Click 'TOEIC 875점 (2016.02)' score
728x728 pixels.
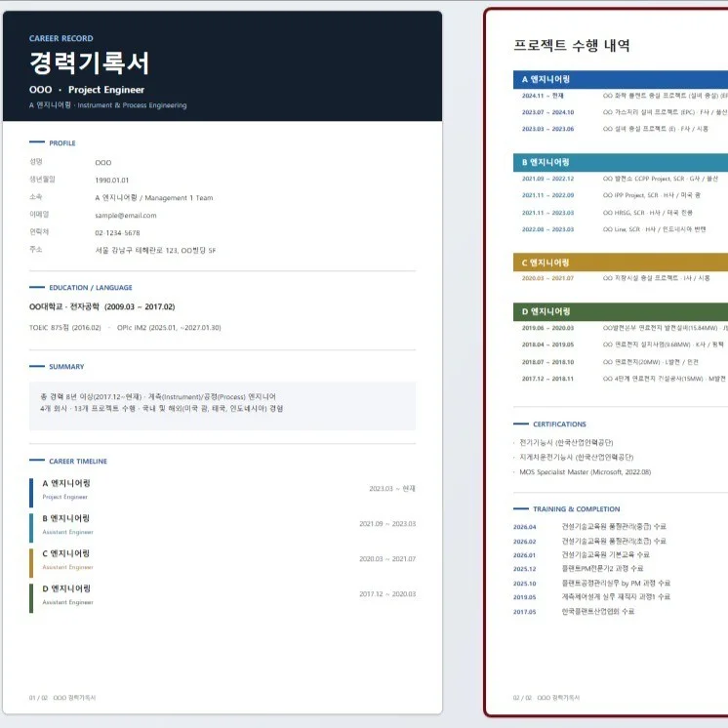pyautogui.click(x=65, y=328)
